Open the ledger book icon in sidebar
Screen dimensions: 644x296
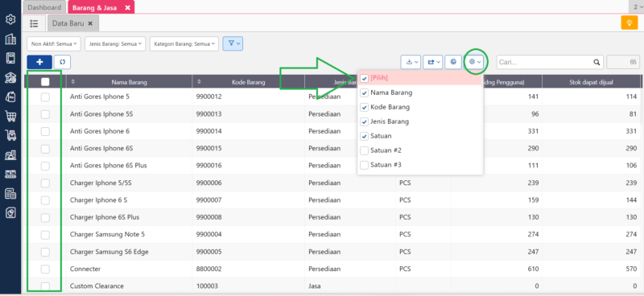(10, 58)
